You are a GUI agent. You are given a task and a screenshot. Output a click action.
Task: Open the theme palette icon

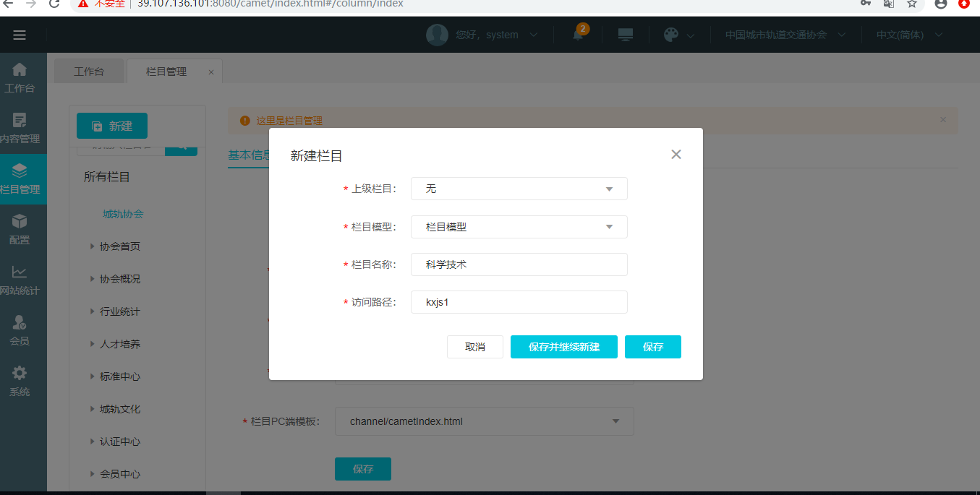pyautogui.click(x=671, y=35)
